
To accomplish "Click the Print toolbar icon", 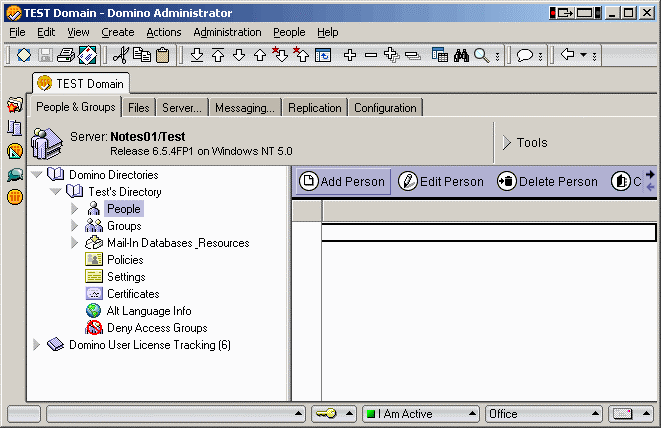I will 66,55.
